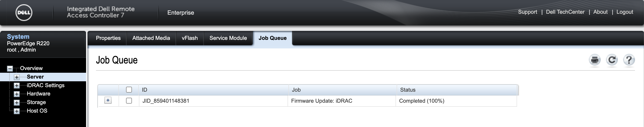This screenshot has height=127, width=644.
Task: Open the Service Module tab
Action: coord(228,38)
